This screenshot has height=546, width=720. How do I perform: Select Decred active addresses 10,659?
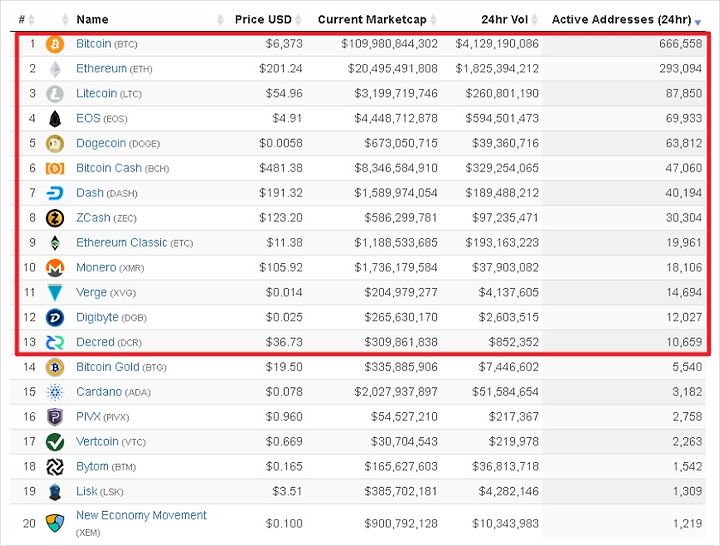684,342
